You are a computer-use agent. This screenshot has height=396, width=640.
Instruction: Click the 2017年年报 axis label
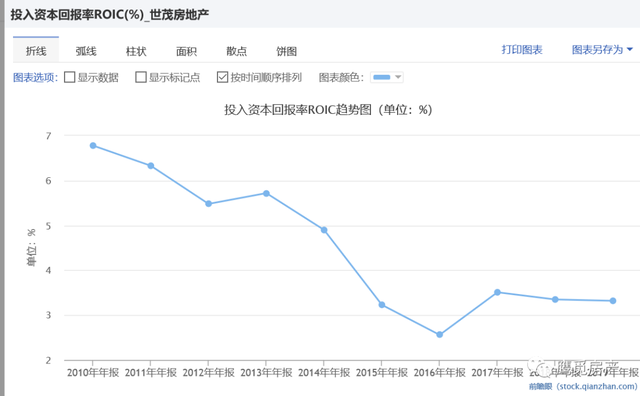tap(497, 372)
